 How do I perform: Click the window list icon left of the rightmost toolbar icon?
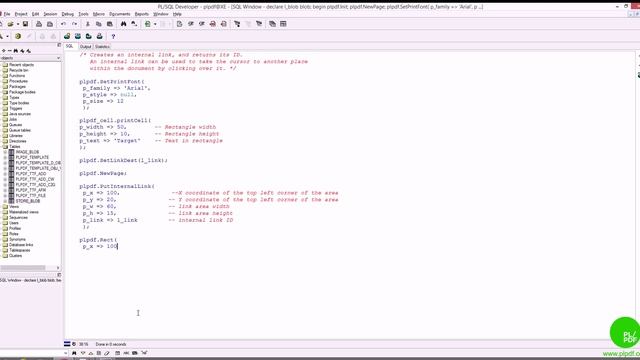click(x=272, y=24)
